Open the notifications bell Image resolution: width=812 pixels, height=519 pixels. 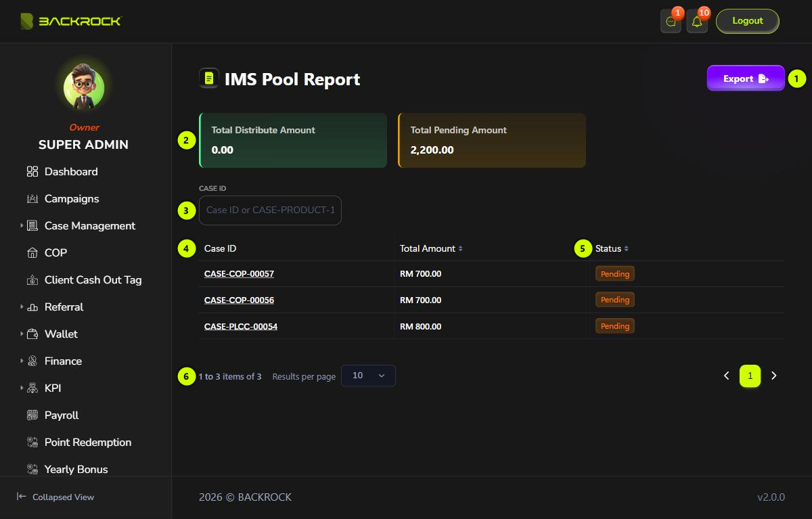[x=697, y=22]
